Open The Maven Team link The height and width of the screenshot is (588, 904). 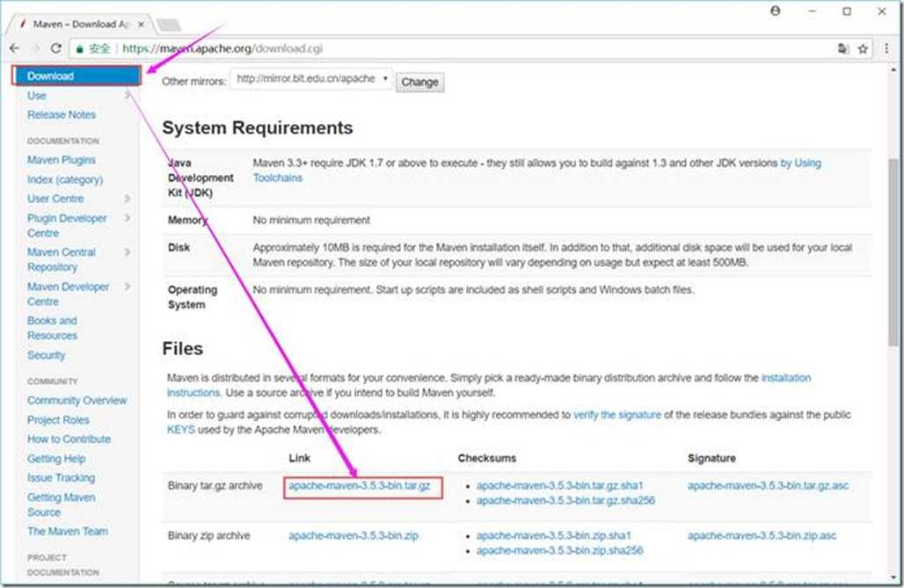(x=68, y=531)
